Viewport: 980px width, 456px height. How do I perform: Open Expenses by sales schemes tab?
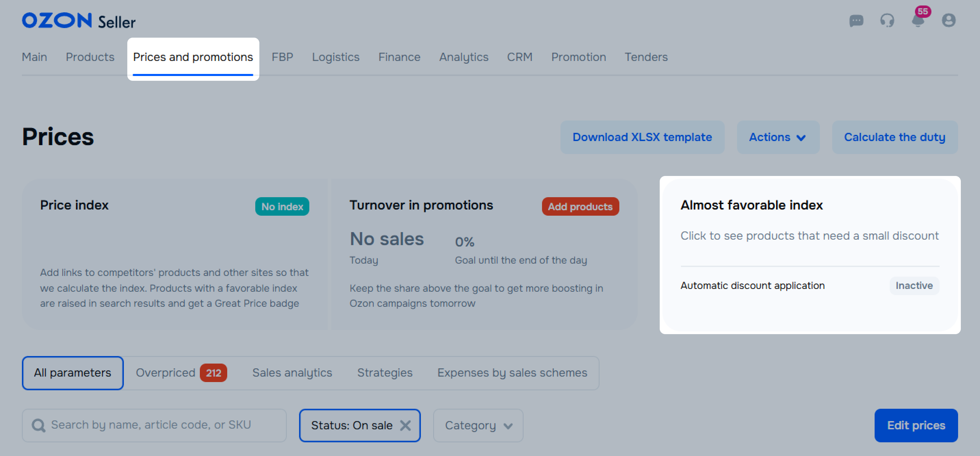[512, 373]
